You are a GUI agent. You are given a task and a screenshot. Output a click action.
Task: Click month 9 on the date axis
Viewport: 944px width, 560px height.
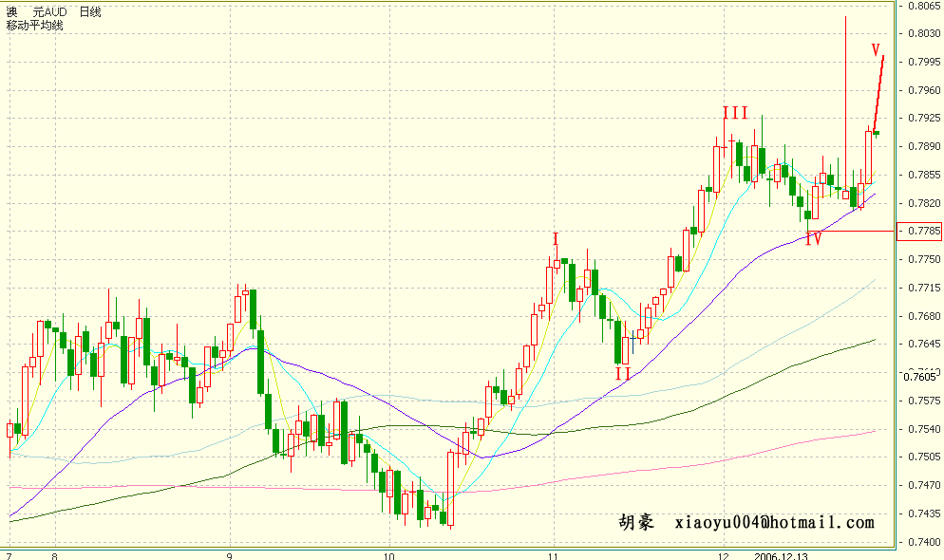[x=230, y=556]
